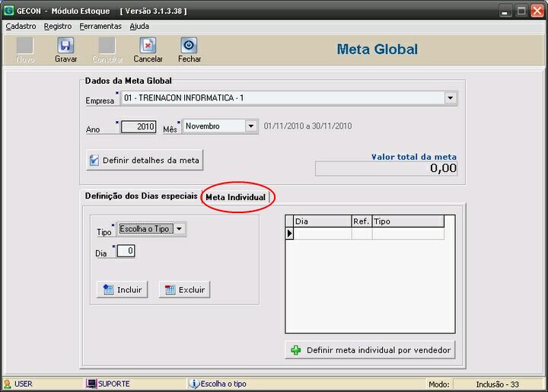The height and width of the screenshot is (392, 548).
Task: Click the Ref. column header
Action: 362,221
